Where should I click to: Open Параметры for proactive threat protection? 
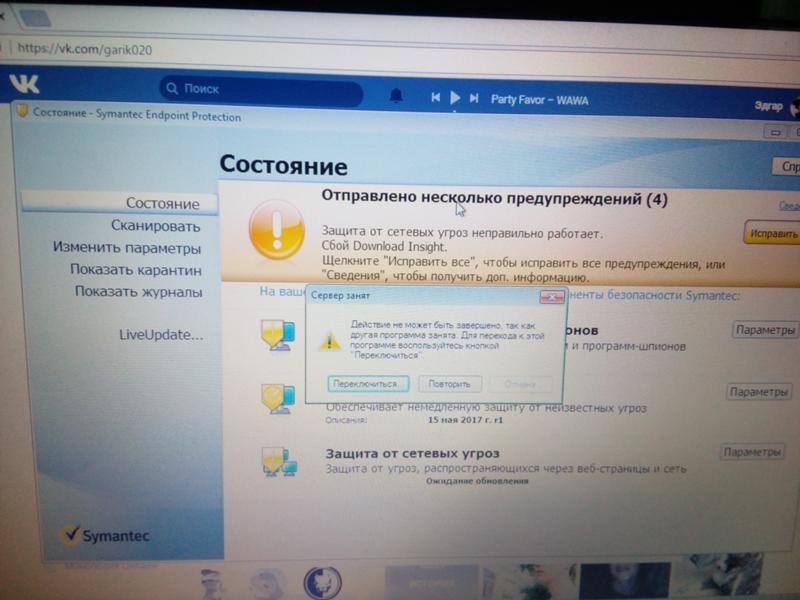[759, 392]
